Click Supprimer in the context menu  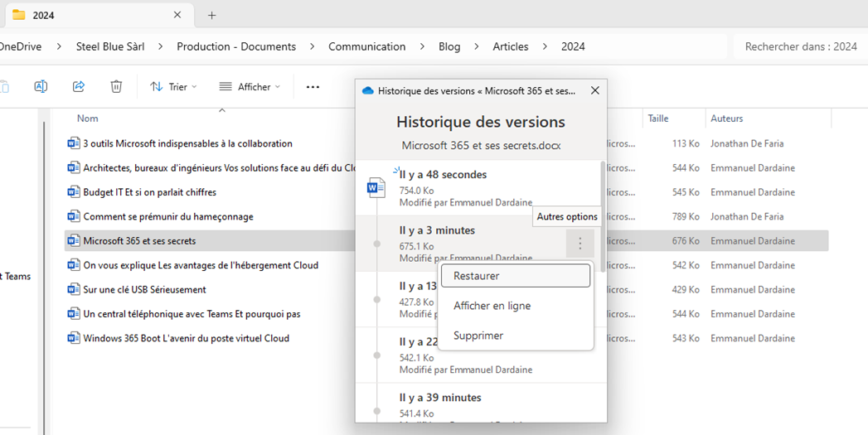pyautogui.click(x=515, y=336)
